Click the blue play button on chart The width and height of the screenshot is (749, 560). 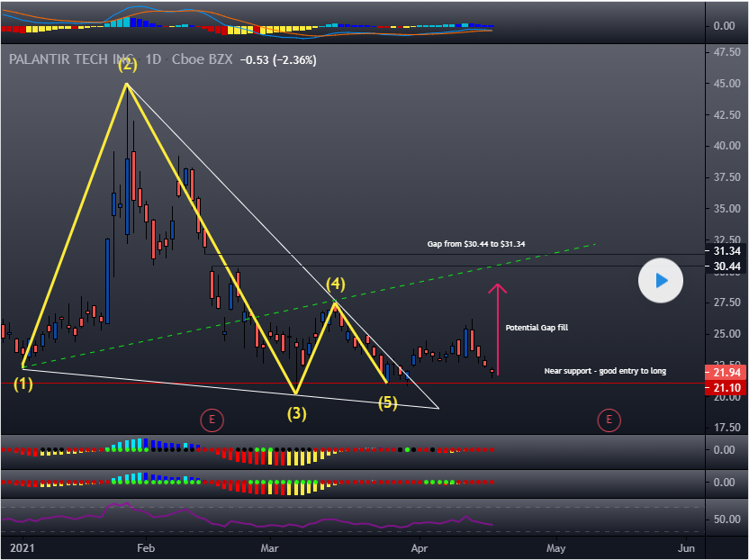point(662,281)
